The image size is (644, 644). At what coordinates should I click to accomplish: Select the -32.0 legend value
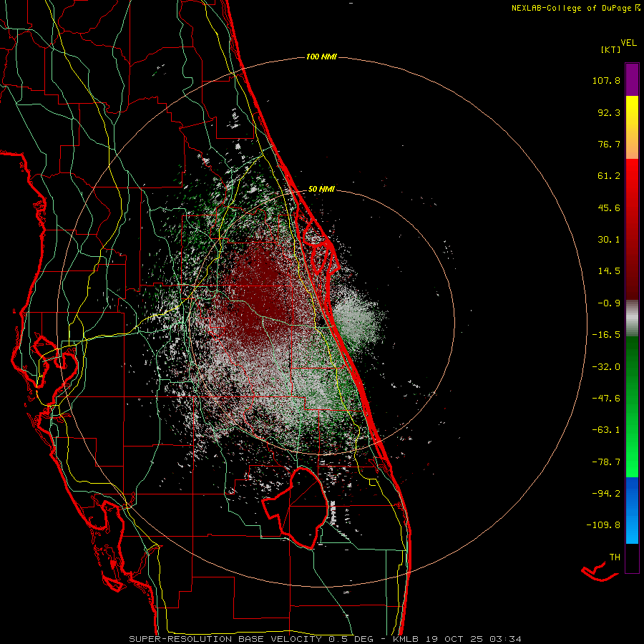tap(606, 367)
